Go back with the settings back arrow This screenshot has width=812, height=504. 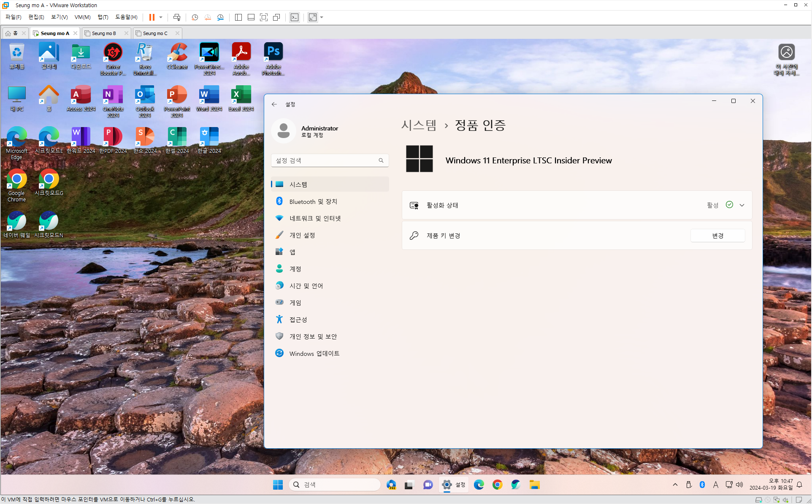274,104
